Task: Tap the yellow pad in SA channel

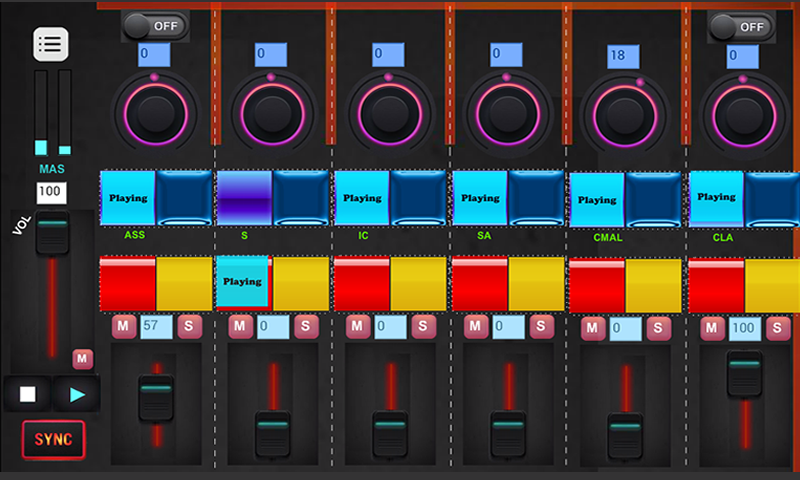Action: tap(536, 284)
